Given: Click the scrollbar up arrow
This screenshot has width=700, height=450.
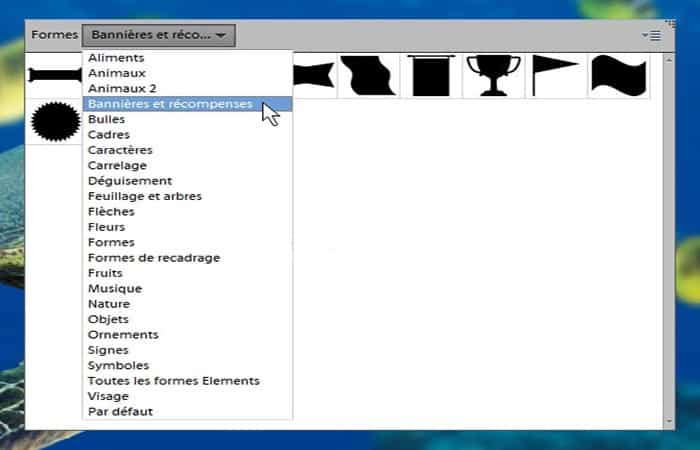Looking at the screenshot, I should (669, 60).
